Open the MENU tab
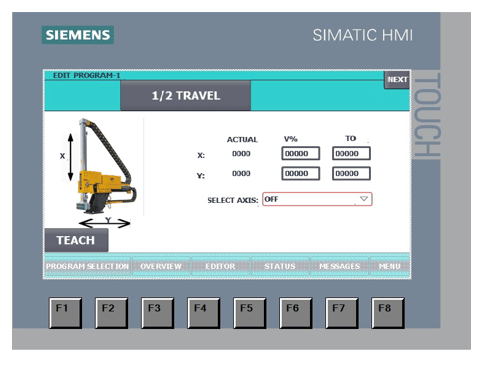 [389, 266]
